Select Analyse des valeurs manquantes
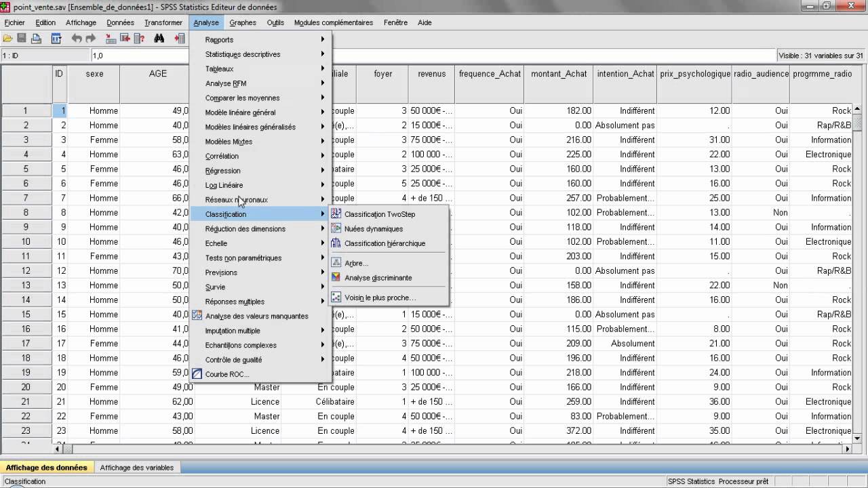 (x=260, y=316)
